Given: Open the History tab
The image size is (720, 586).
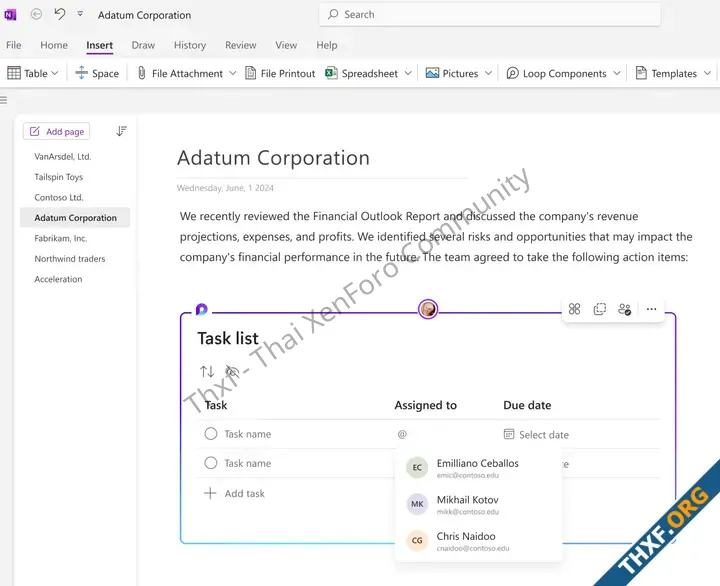Looking at the screenshot, I should coord(190,45).
